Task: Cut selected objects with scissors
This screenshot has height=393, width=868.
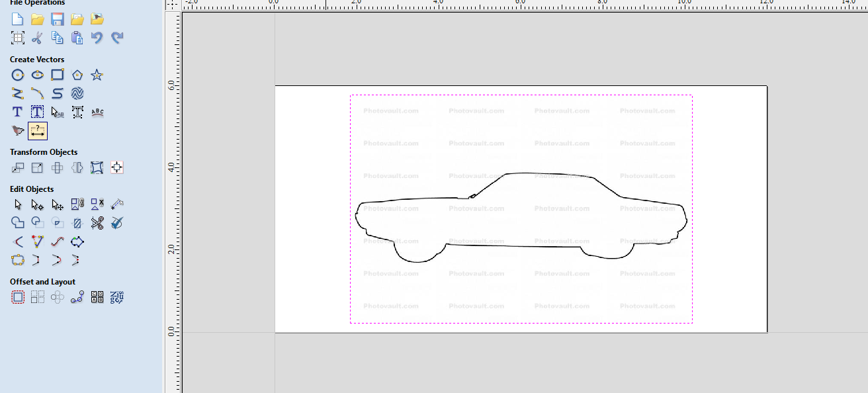Action: 38,38
